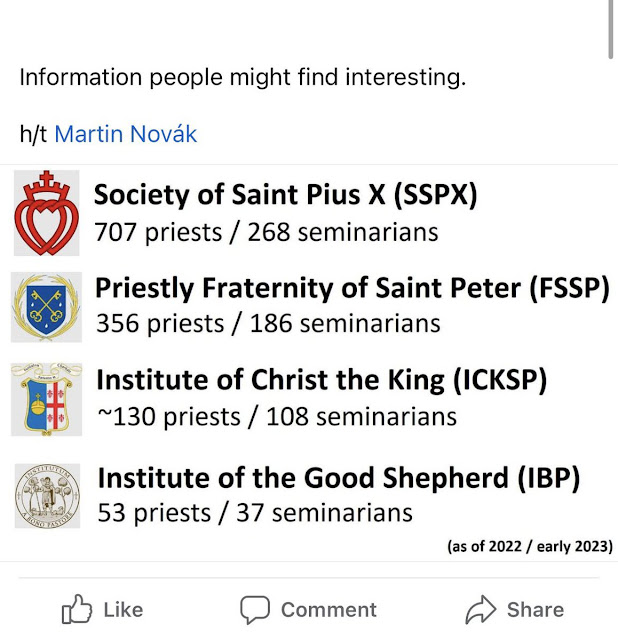Click the Institute of the Good Shepherd heading

coord(339,478)
